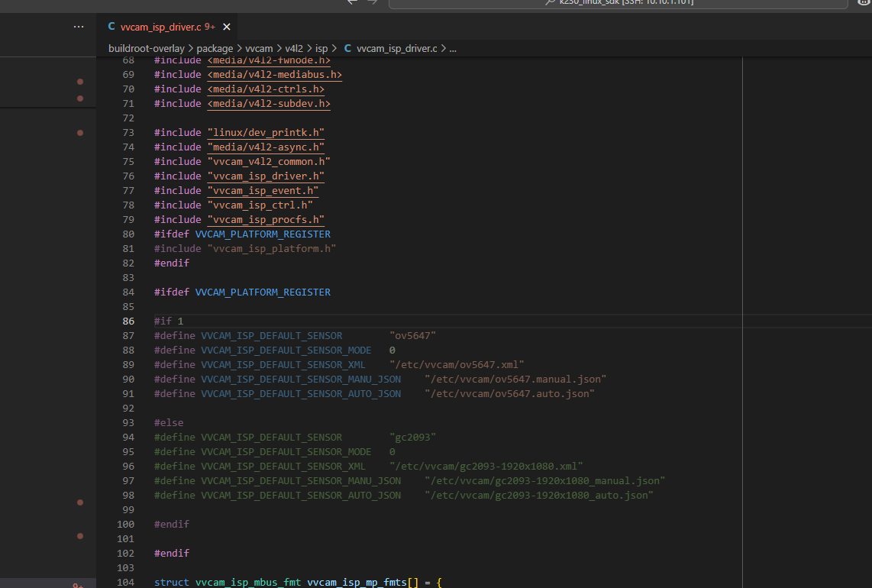Click line number 93 beside the #else directive
This screenshot has width=872, height=588.
128,423
